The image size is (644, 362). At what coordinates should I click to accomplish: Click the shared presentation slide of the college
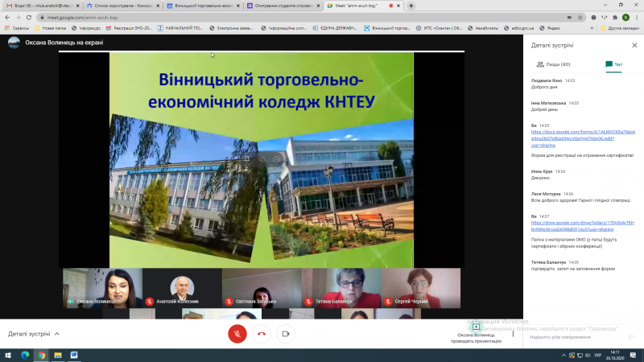(261, 160)
